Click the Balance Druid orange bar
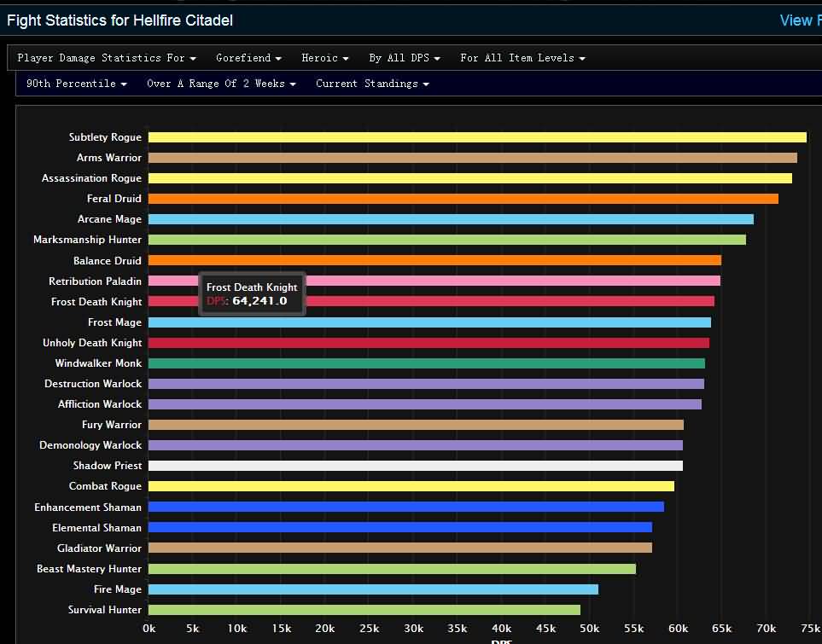 (434, 260)
